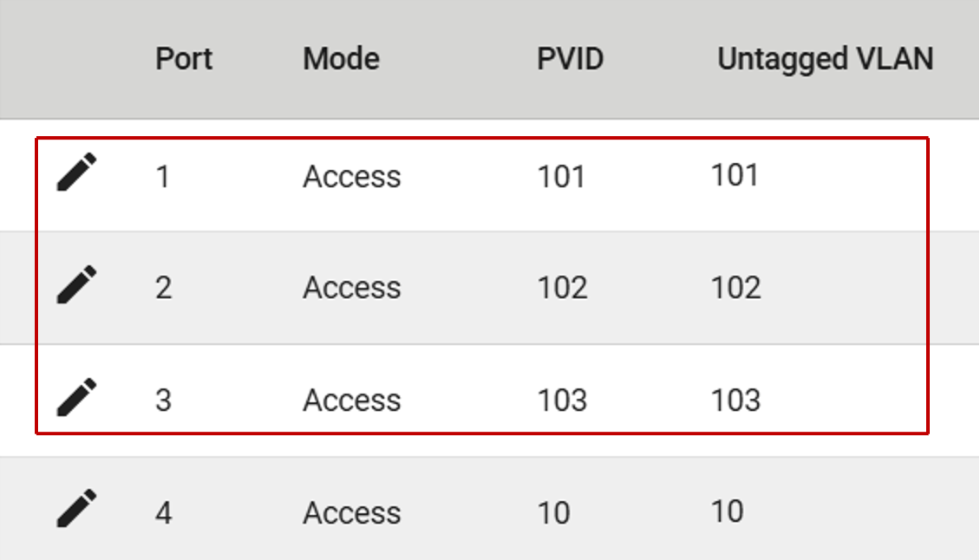
Task: Select PVID value 102
Action: (x=562, y=288)
